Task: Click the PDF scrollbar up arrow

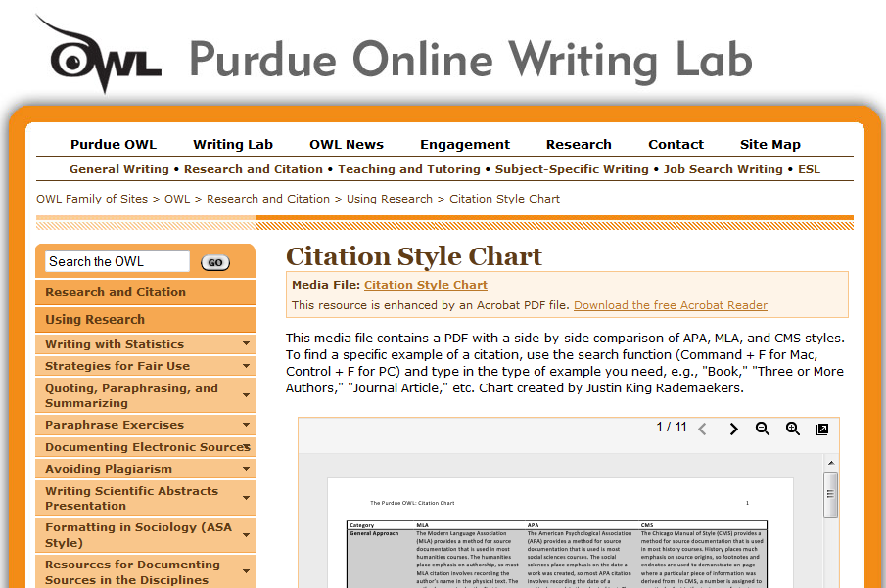Action: (x=830, y=463)
